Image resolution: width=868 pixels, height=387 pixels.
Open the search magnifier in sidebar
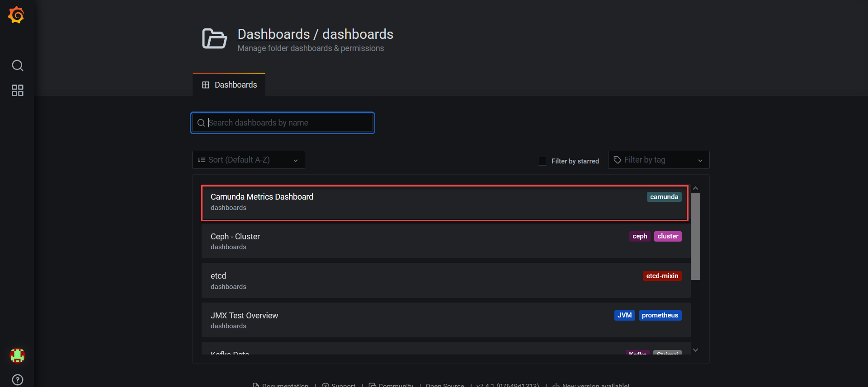click(18, 65)
